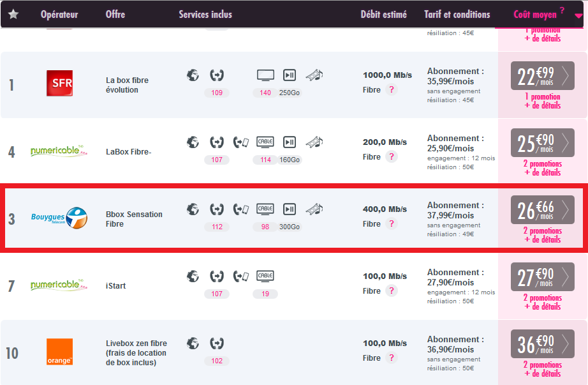Click the internet globe icon for iStart
588x385 pixels.
tap(193, 276)
